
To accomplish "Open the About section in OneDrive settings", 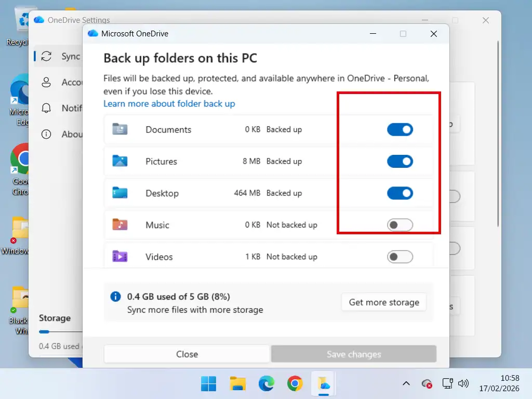I will [x=46, y=134].
